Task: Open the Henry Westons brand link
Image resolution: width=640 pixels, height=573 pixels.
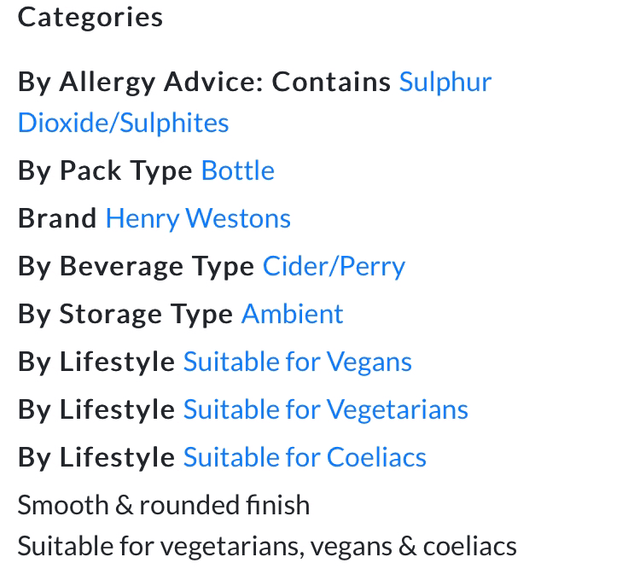Action: tap(198, 219)
